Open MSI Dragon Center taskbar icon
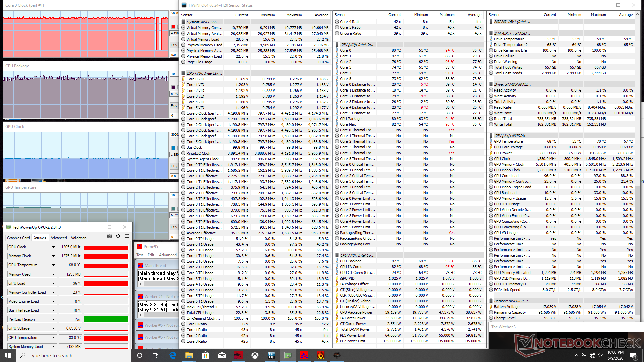 click(238, 355)
